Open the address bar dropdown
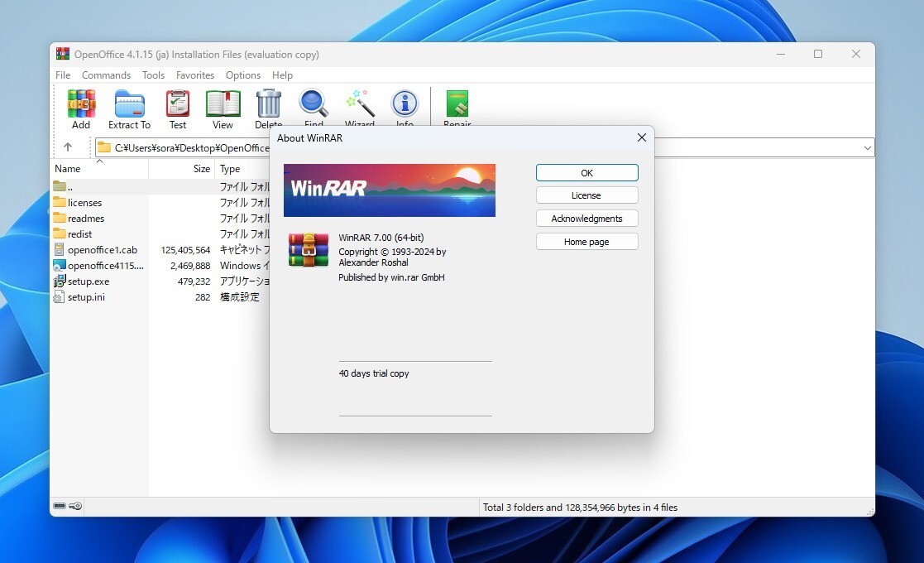Viewport: 924px width, 563px height. tap(866, 147)
